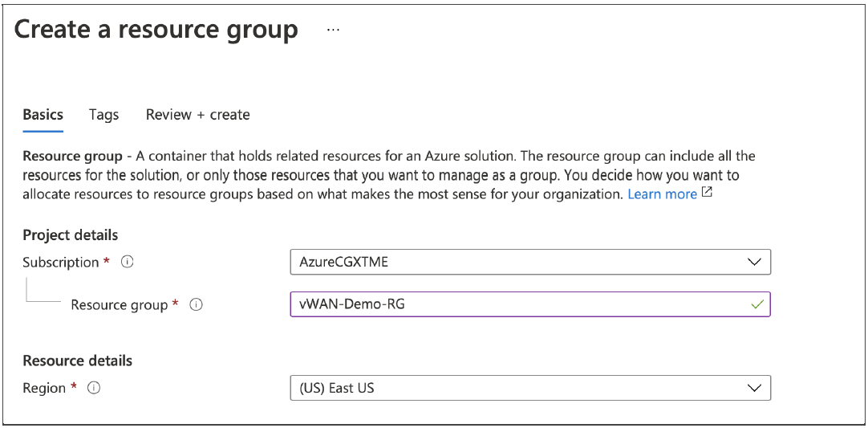Screen dimensions: 868x428
Task: Open the ellipsis more options menu
Action: click(334, 31)
